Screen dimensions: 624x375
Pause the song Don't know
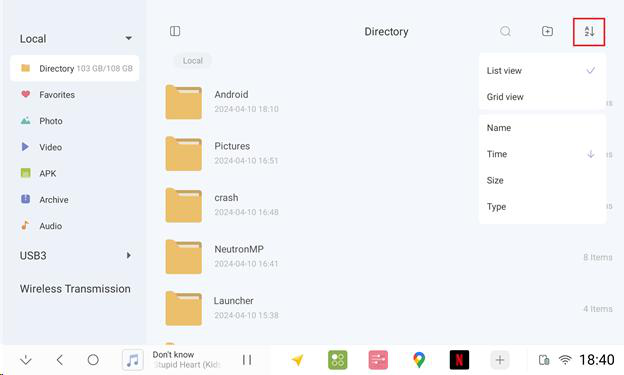(247, 360)
